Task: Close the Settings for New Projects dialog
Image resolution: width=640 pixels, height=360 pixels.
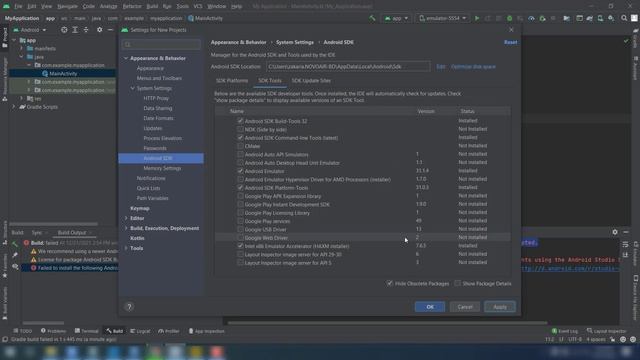Action: (x=511, y=30)
